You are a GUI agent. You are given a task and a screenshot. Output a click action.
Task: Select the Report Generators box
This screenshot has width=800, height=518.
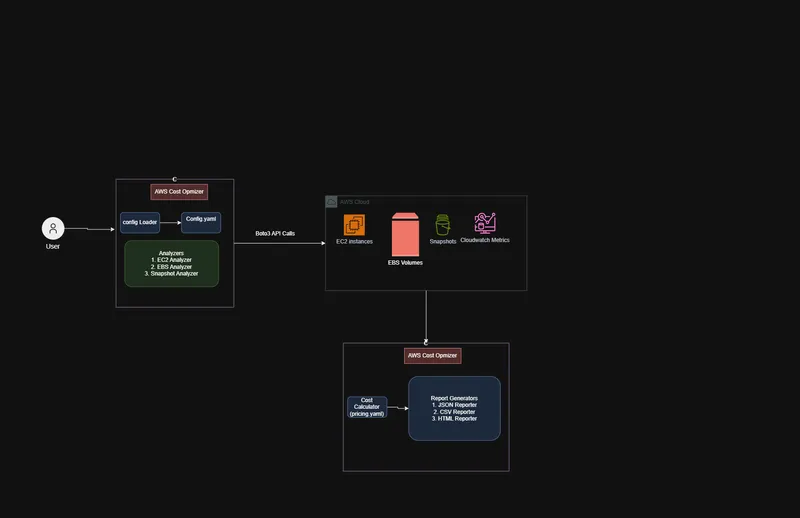pos(454,408)
